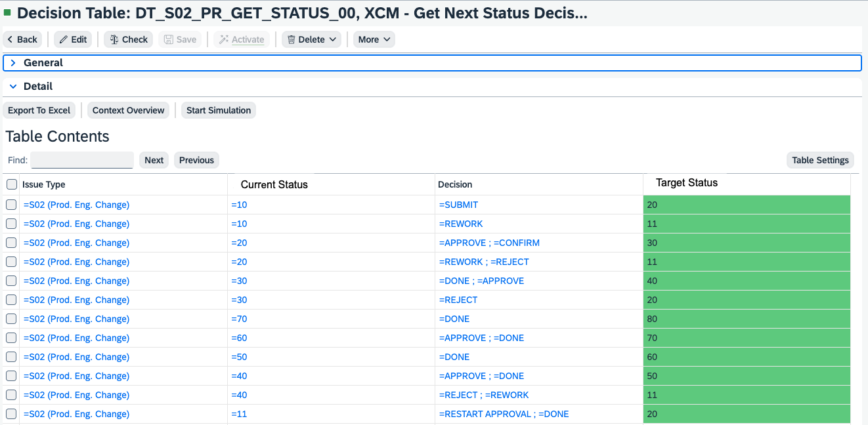The height and width of the screenshot is (425, 868).
Task: Click the Edit pencil button
Action: 73,39
